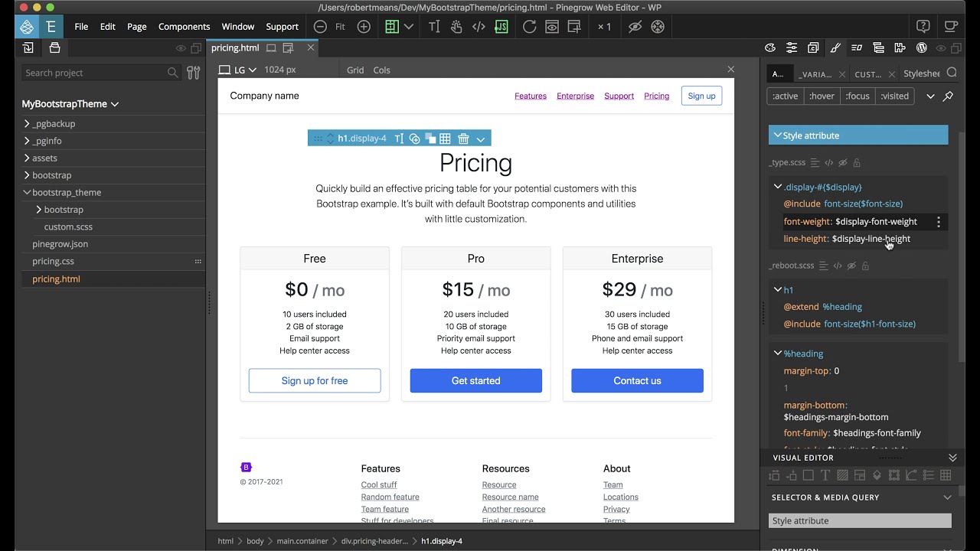
Task: Click the green page layout icon
Action: tap(392, 26)
